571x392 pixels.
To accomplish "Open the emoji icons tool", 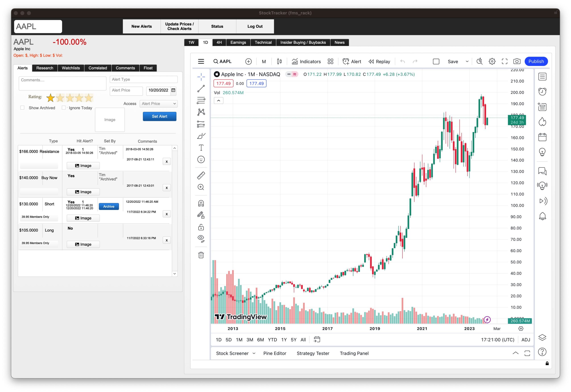I will click(x=201, y=160).
